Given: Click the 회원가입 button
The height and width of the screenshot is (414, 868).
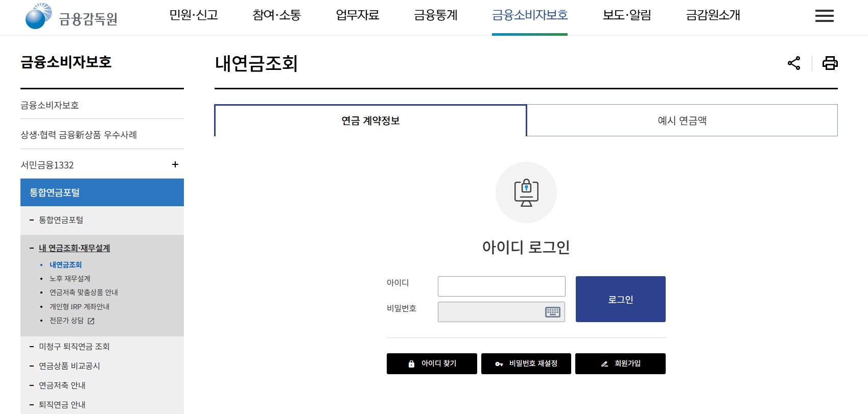Looking at the screenshot, I should pyautogui.click(x=620, y=363).
